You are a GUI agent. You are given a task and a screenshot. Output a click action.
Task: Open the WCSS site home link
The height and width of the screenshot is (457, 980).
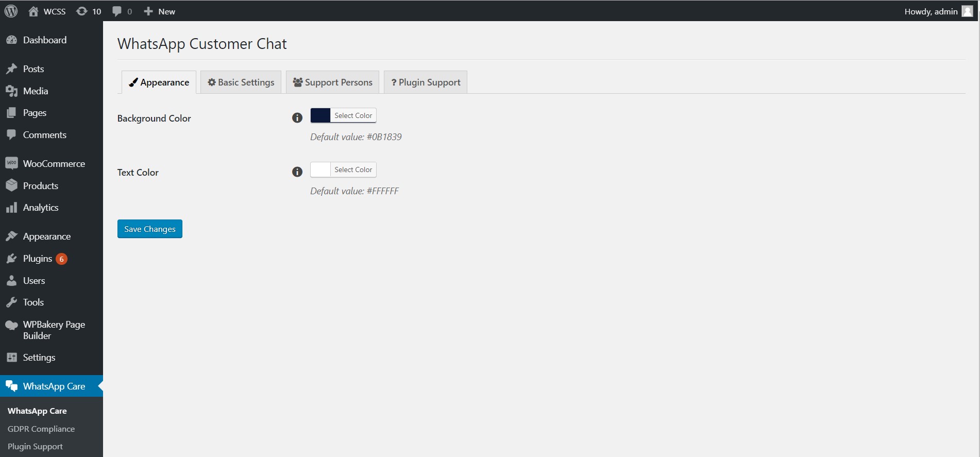tap(47, 11)
